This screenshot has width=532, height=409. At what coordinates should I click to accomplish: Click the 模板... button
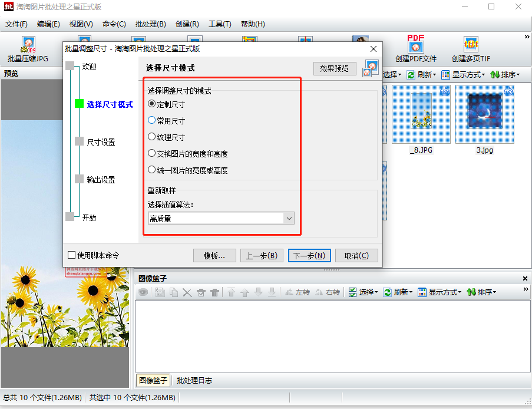(x=214, y=256)
